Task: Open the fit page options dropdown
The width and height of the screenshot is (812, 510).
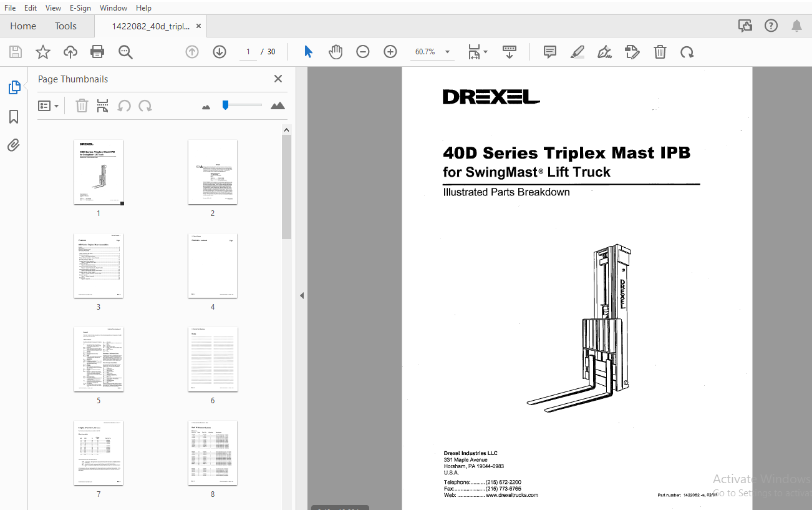Action: (x=478, y=52)
